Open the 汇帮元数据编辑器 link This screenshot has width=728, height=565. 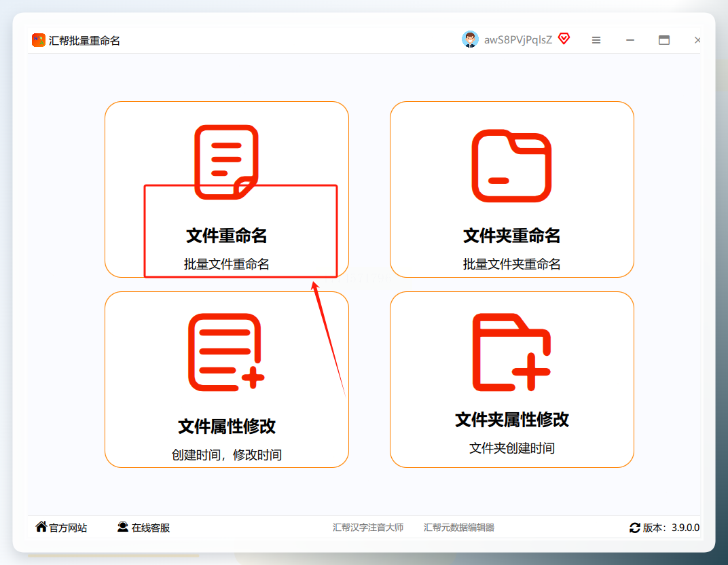458,528
